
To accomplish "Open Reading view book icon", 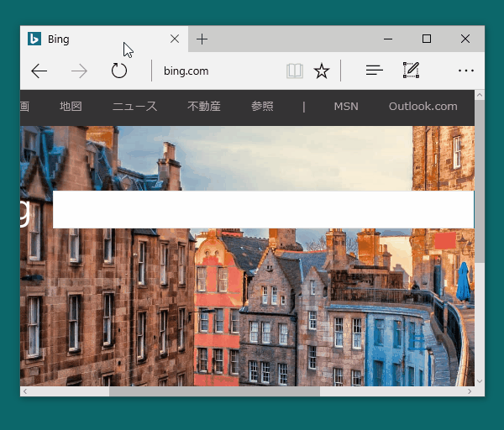I will [295, 71].
